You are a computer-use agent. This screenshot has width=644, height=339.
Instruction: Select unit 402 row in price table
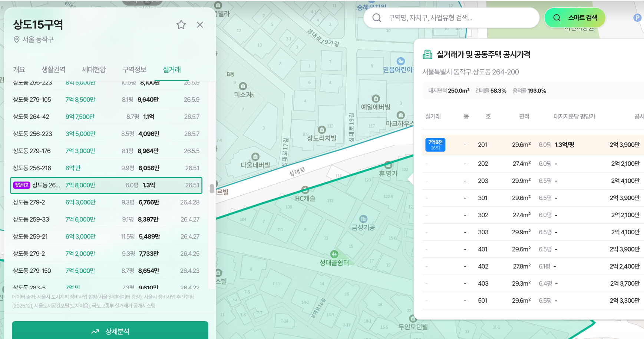pyautogui.click(x=533, y=266)
